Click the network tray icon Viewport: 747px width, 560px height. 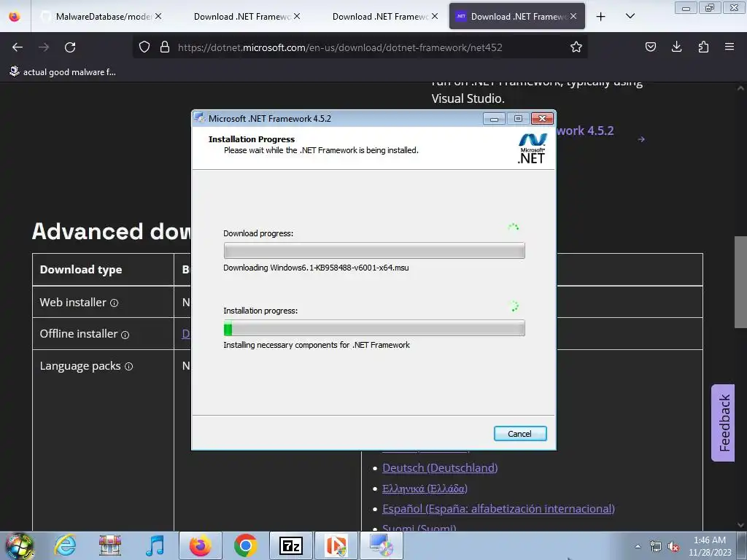click(656, 547)
